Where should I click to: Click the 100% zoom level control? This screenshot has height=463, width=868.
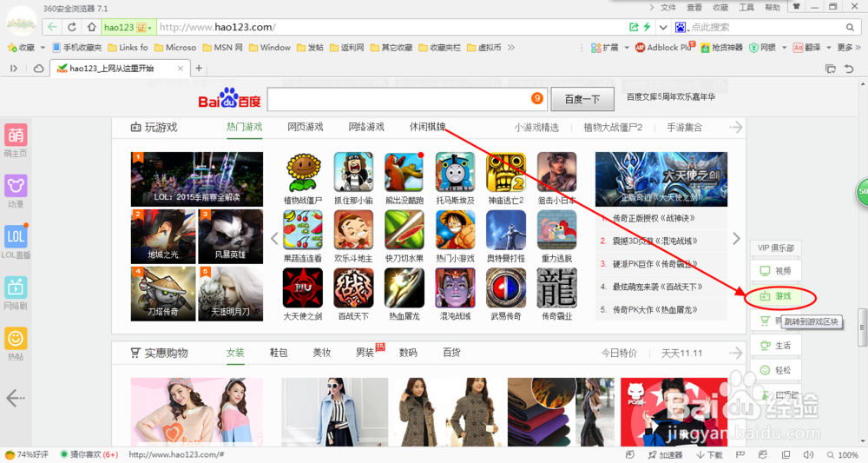(843, 454)
